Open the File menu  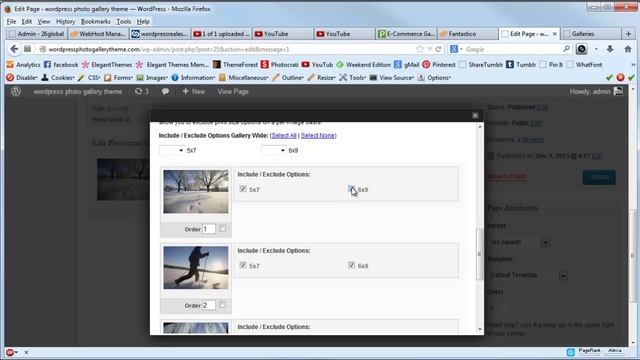11,21
